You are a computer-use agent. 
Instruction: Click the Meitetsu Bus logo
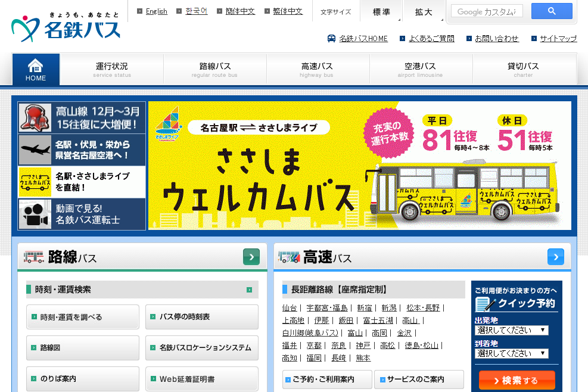(66, 27)
